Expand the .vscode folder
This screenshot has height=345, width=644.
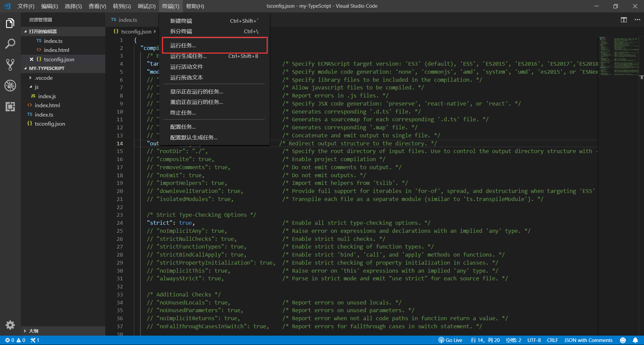tap(44, 78)
